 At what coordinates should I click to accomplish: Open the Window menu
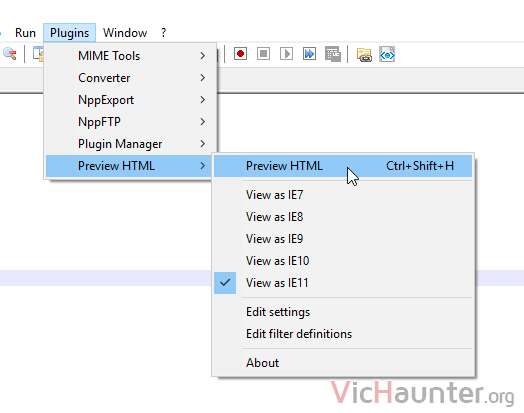125,33
